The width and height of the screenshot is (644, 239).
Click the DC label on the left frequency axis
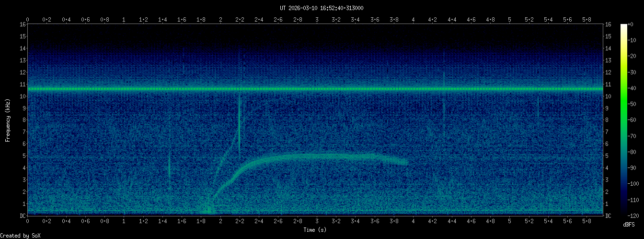(23, 216)
